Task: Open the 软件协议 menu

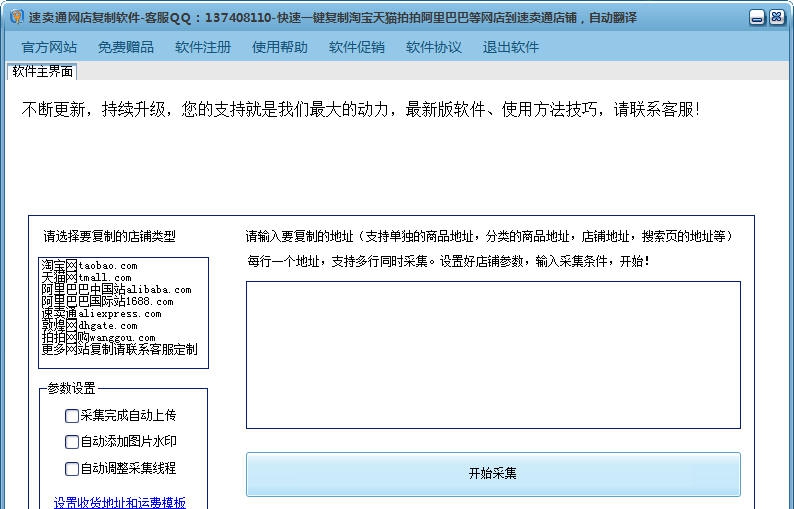Action: coord(434,47)
